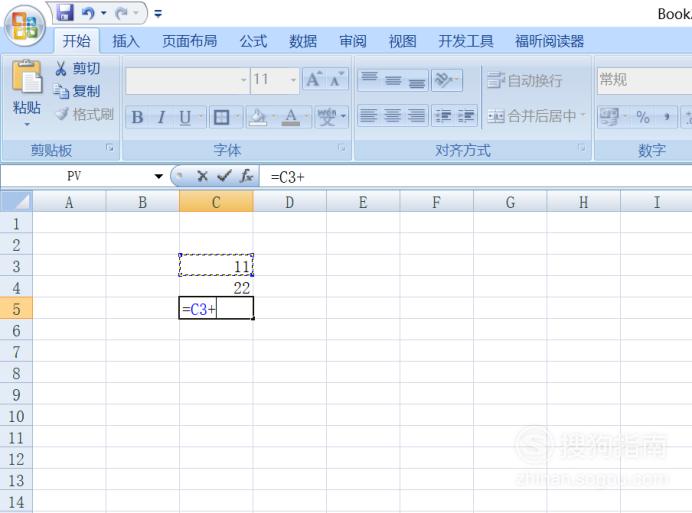Screen dimensions: 692x513
Task: Toggle underline formatting
Action: [x=185, y=117]
